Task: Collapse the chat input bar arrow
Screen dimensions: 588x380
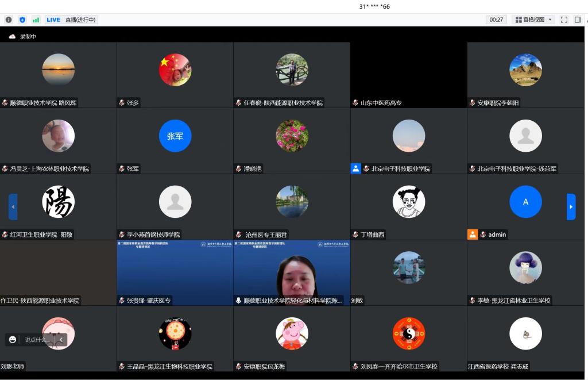Action: point(61,340)
